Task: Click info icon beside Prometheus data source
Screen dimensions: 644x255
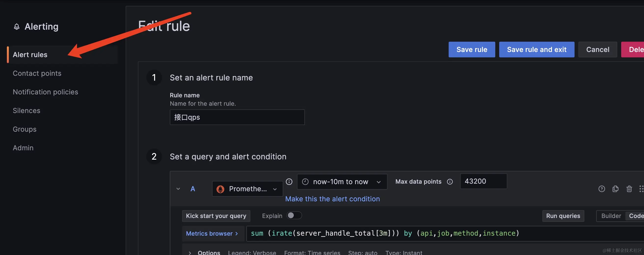Action: click(x=289, y=182)
